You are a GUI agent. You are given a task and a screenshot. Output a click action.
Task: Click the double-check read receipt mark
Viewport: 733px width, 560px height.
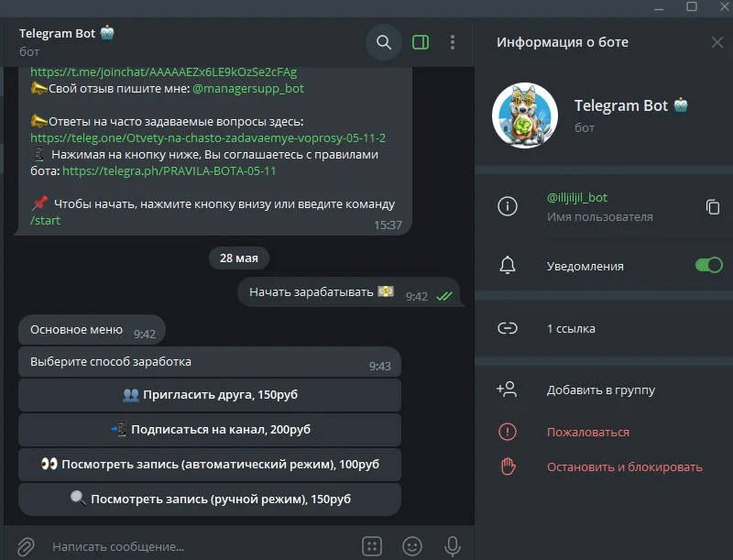point(444,296)
